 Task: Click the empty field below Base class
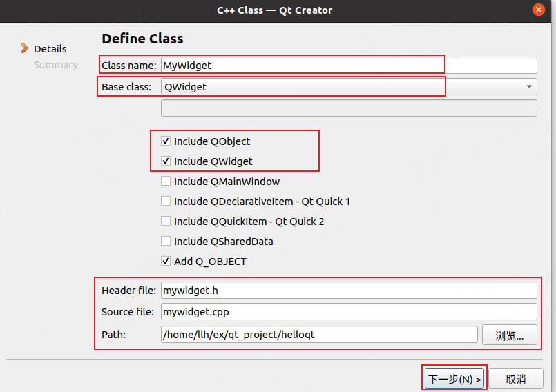tap(349, 108)
